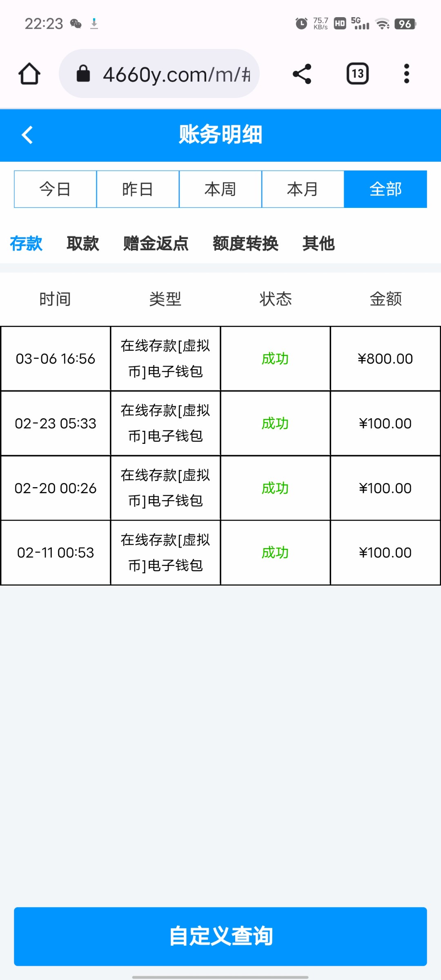Select the 昨日 date filter
Screen dimensions: 441x980
(x=138, y=189)
